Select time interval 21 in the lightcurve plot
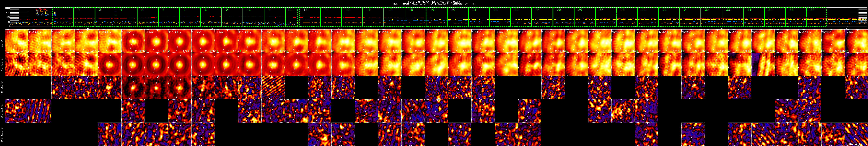The height and width of the screenshot is (146, 868). [x=479, y=17]
